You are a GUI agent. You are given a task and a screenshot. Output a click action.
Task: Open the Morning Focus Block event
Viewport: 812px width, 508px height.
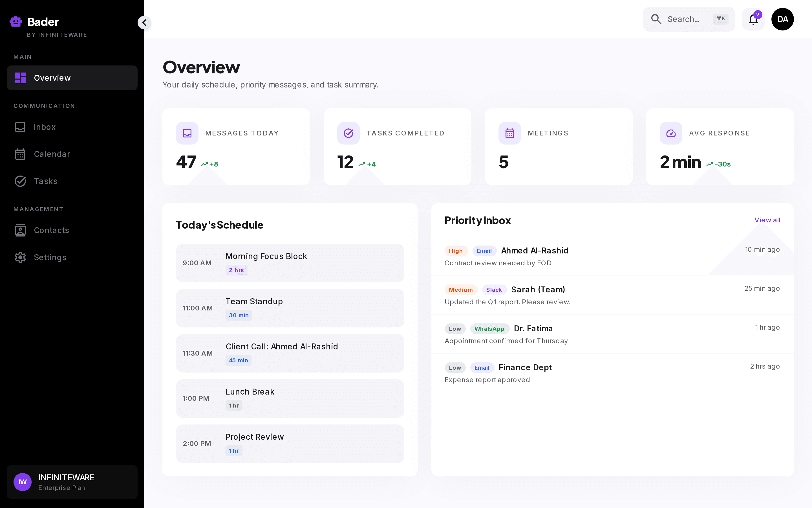point(290,263)
